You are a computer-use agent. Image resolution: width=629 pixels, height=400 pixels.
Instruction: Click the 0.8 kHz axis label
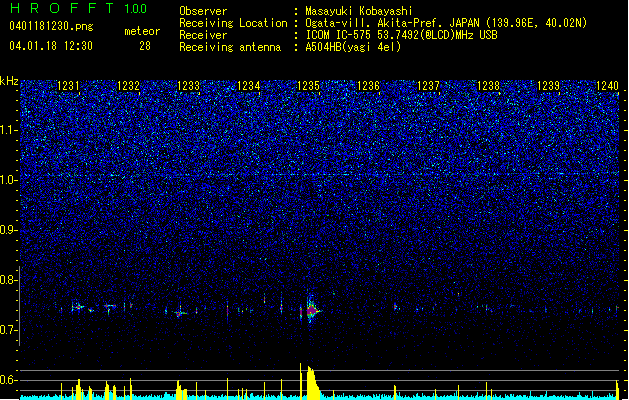(x=9, y=280)
